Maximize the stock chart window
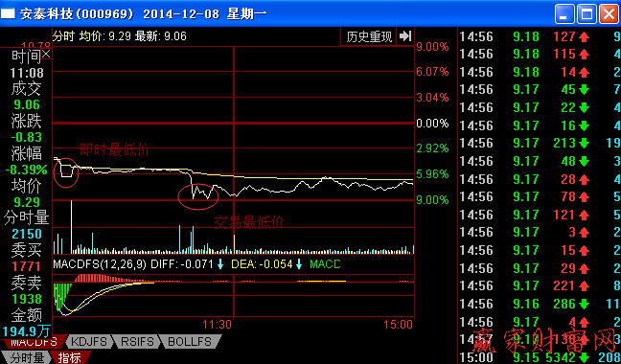Viewport: 621px width, 364px height. (x=586, y=14)
